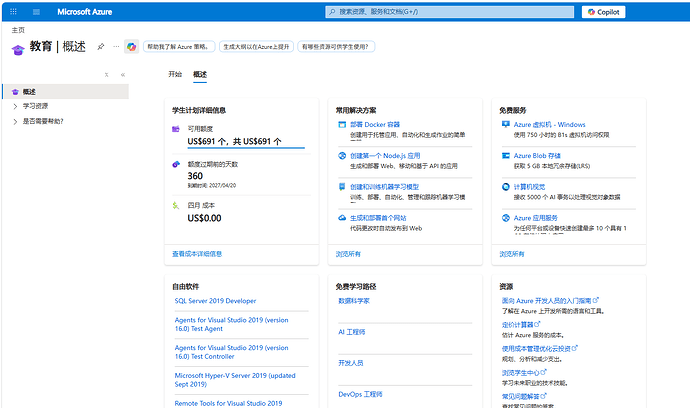Screen dimensions: 690x408
Task: Open Azure 应用服务 link
Action: [x=536, y=218]
